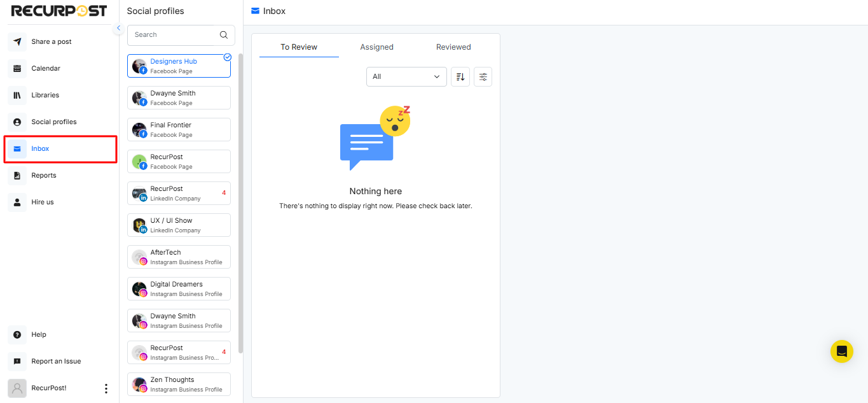Screen dimensions: 868x403
Task: Select Digital Dreamers Instagram profile
Action: click(x=179, y=289)
